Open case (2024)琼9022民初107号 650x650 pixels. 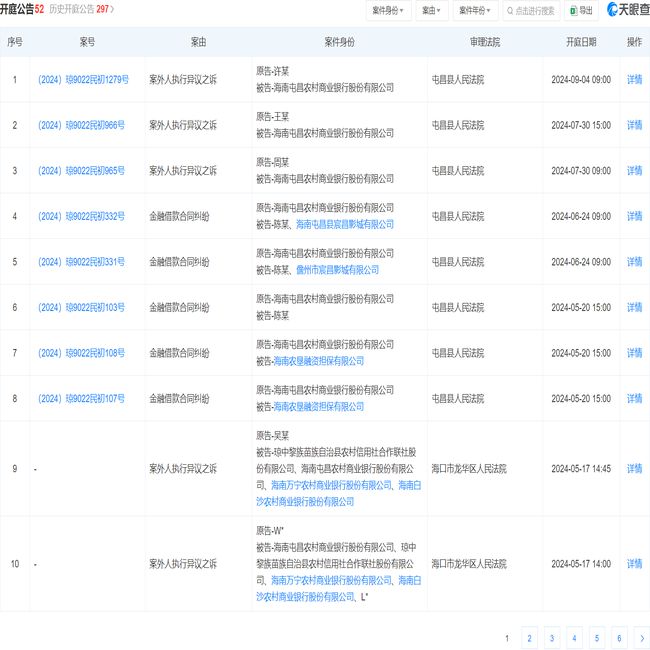(x=81, y=399)
